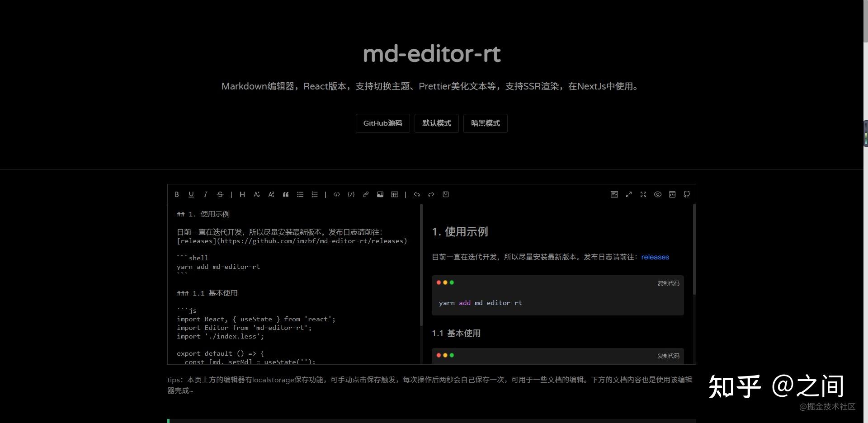Insert a table using the table icon

[395, 194]
